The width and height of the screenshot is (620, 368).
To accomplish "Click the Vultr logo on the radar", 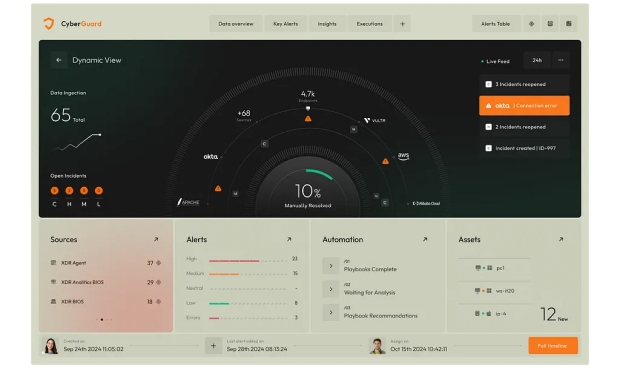I will coord(374,120).
